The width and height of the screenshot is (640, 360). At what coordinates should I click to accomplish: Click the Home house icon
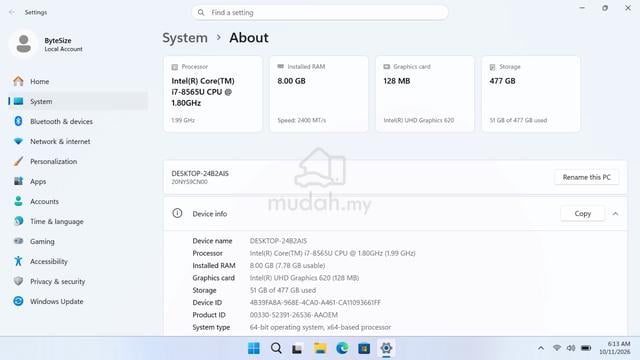(x=18, y=81)
